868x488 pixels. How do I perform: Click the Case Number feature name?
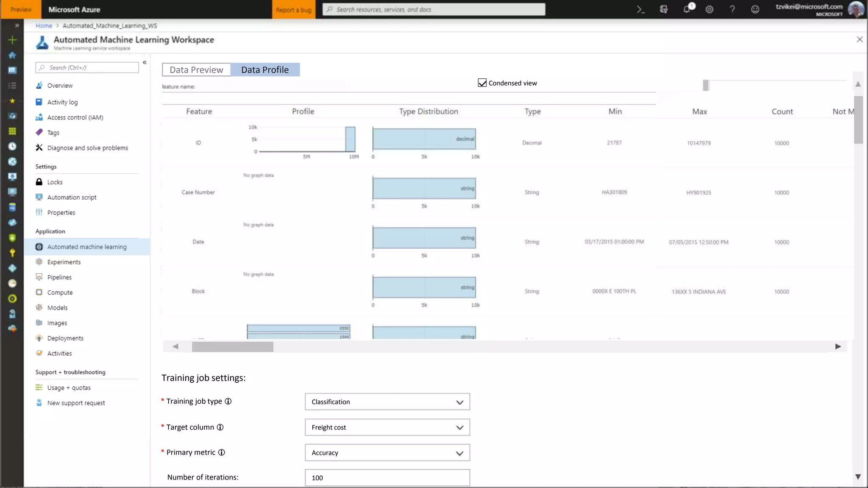[198, 192]
